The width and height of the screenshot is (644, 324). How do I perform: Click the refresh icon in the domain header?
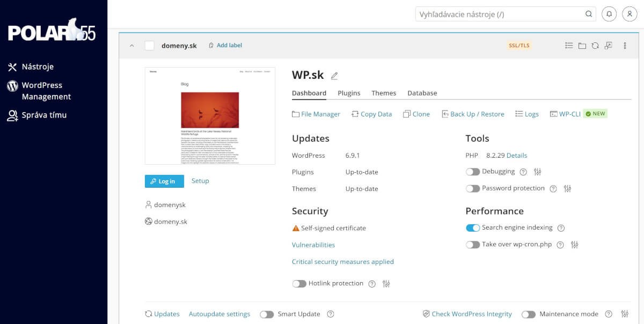[595, 46]
